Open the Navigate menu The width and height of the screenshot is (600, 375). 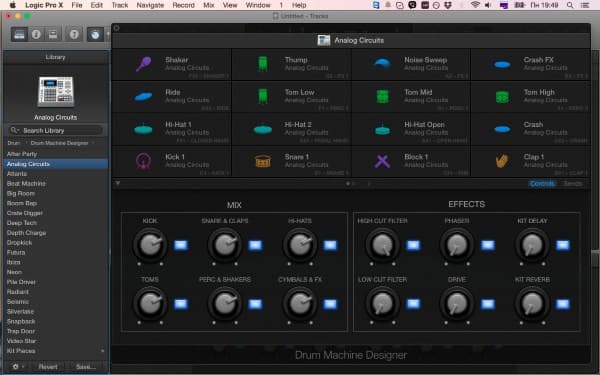(x=150, y=5)
